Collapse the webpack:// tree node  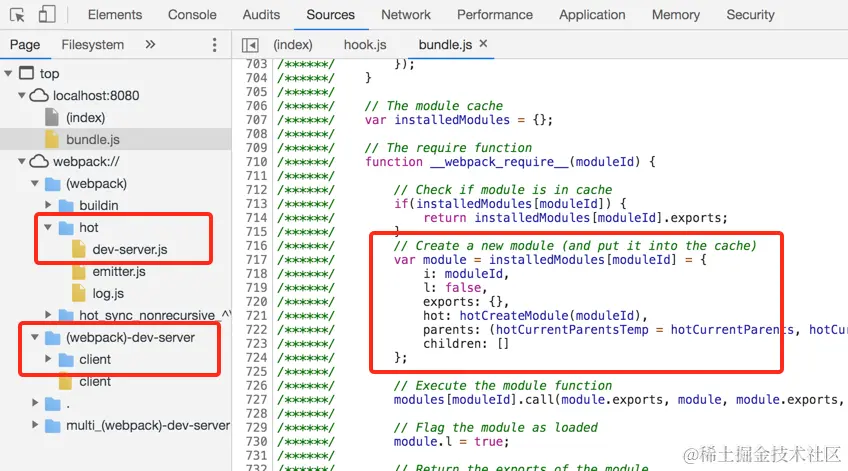click(x=22, y=161)
